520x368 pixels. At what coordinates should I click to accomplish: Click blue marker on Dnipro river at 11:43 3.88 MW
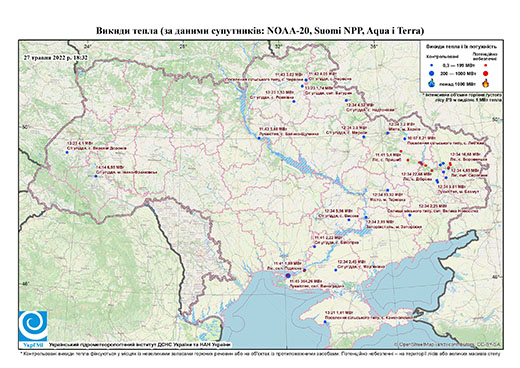pyautogui.click(x=259, y=138)
